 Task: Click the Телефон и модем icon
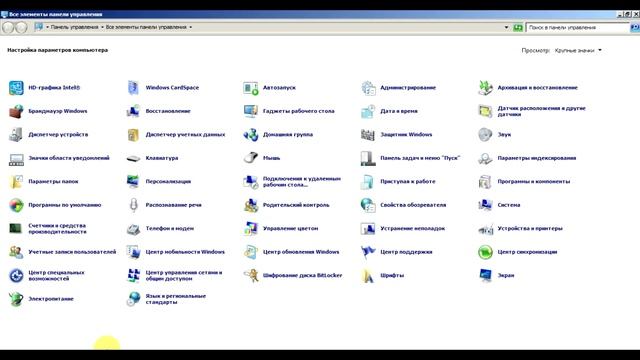point(133,229)
